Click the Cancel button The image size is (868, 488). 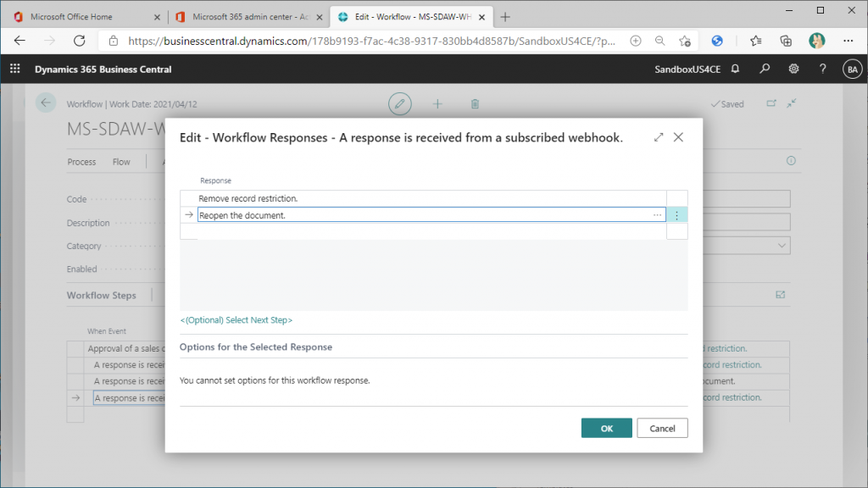click(662, 428)
